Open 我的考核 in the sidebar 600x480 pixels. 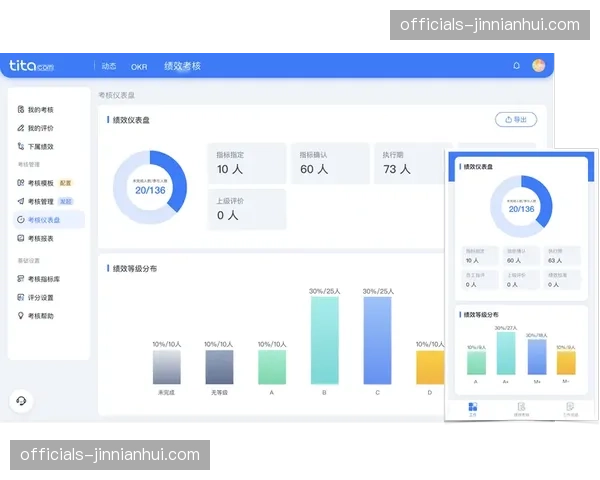[40, 110]
